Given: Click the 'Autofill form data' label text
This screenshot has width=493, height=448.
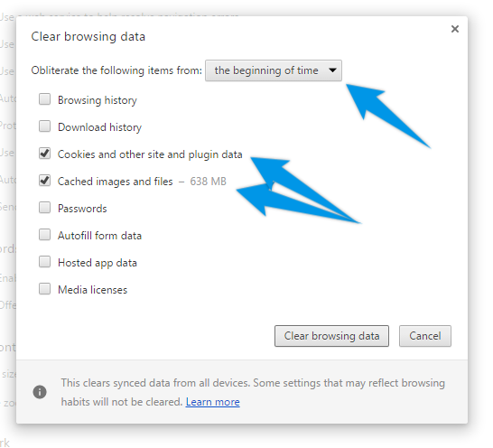Looking at the screenshot, I should tap(99, 236).
